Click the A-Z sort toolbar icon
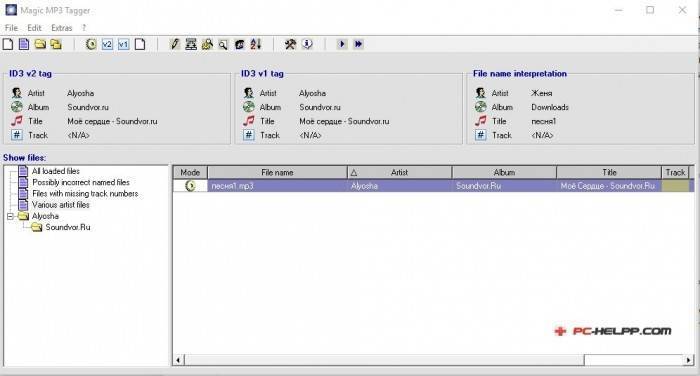Image resolution: width=700 pixels, height=376 pixels. [x=256, y=44]
